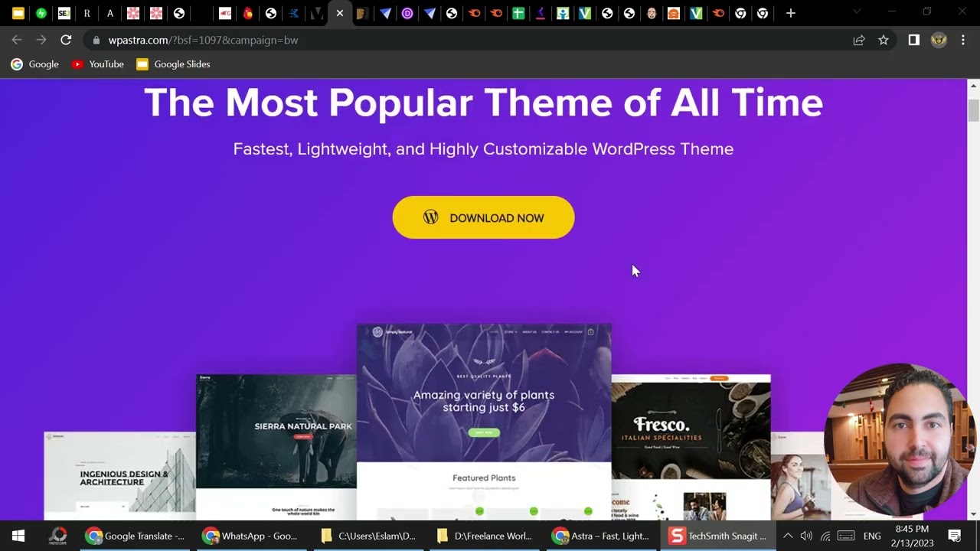Screen dimensions: 980x551
Task: Switch to Google Translate taskbar window
Action: [x=135, y=536]
